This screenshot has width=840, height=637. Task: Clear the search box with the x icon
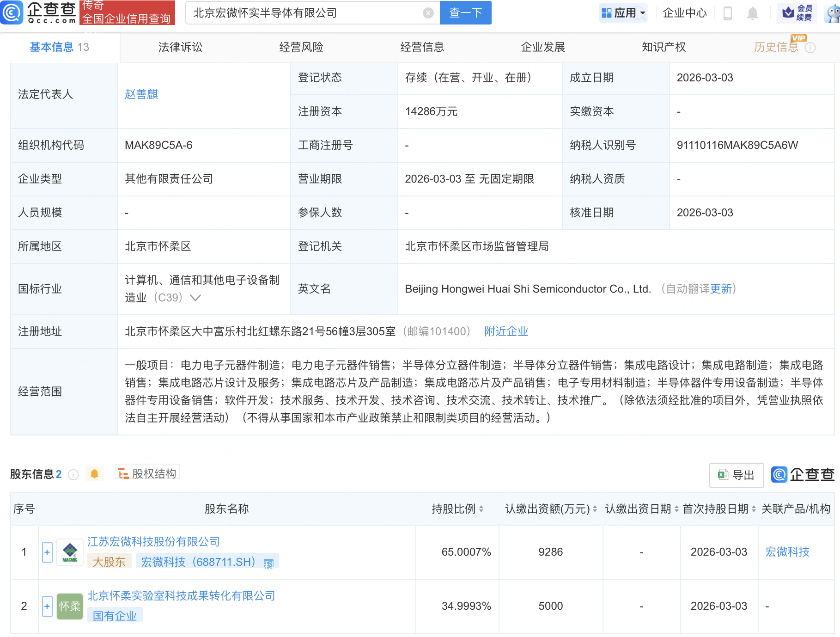coord(428,12)
